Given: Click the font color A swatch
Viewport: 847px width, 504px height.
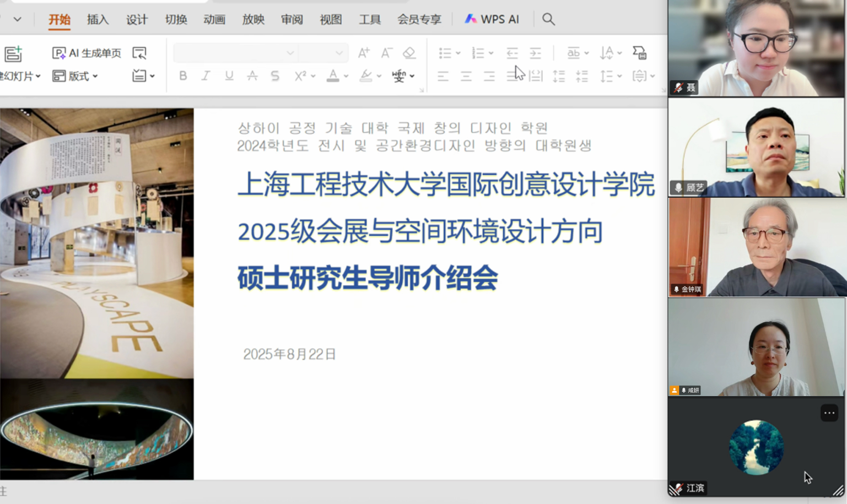Looking at the screenshot, I should point(333,76).
